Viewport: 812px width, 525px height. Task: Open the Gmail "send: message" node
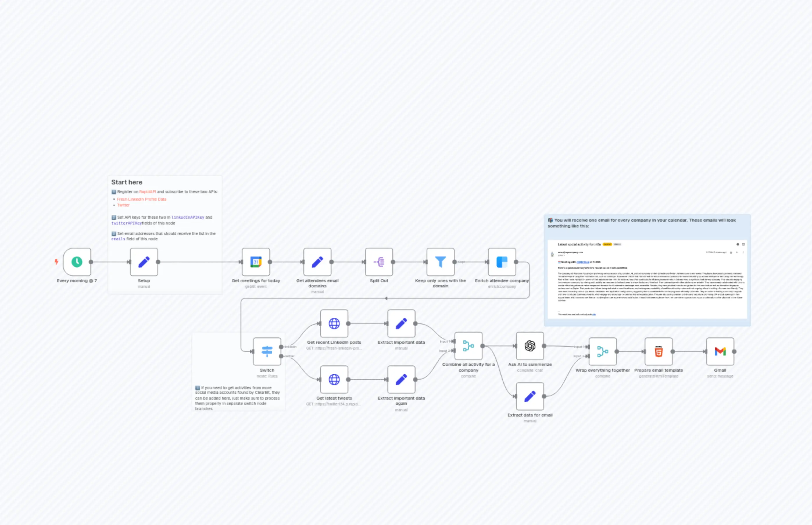tap(720, 351)
